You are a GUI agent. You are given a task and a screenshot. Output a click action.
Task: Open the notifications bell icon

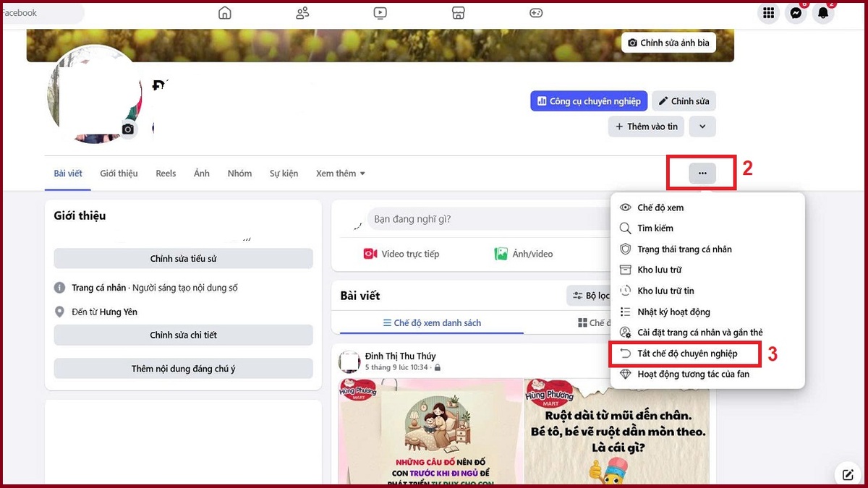823,13
